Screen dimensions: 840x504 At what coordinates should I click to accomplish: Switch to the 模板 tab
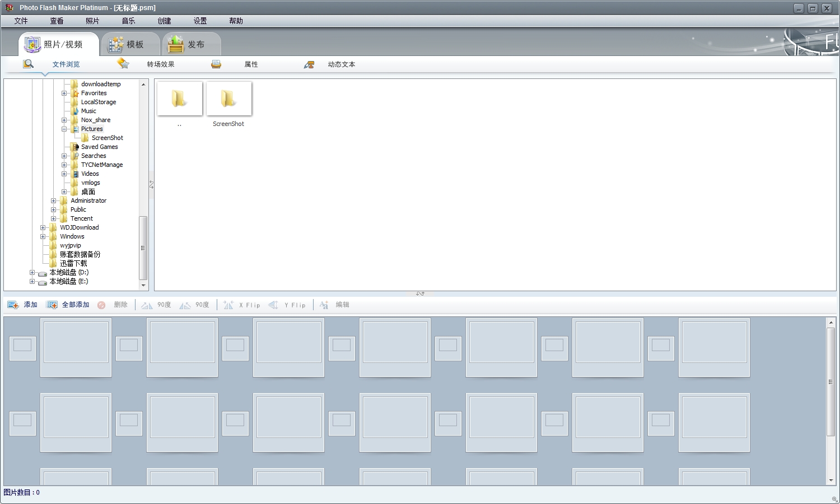pos(130,44)
